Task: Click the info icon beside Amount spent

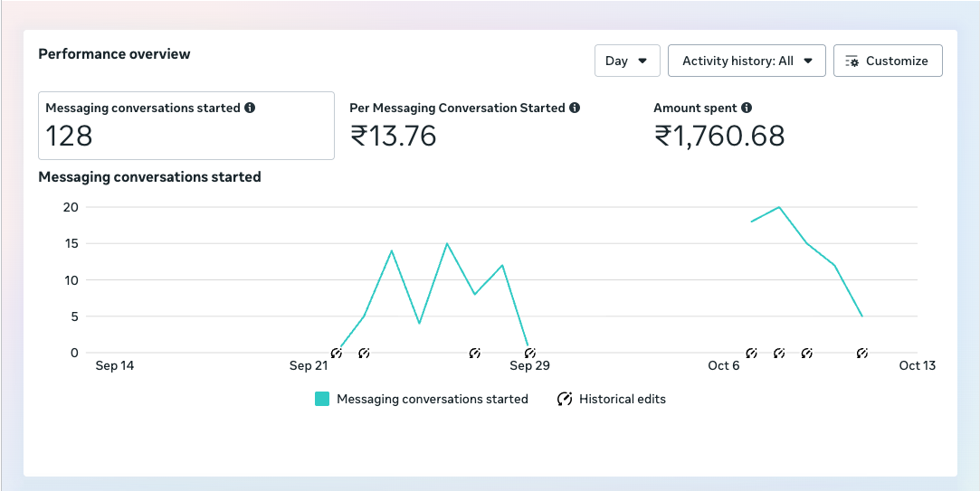Action: point(747,108)
